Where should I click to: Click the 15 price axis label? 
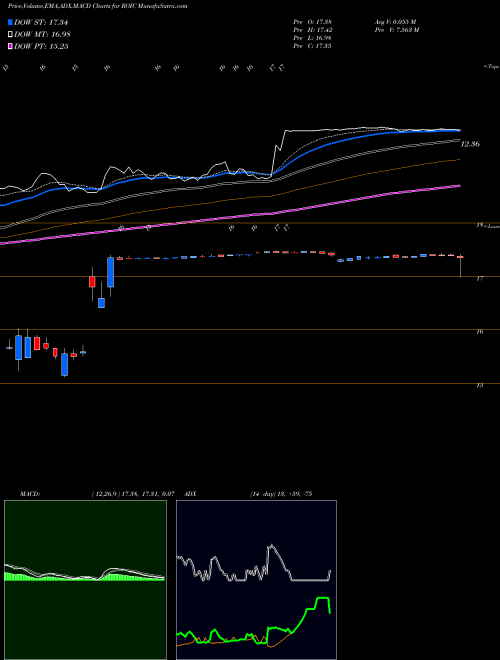click(479, 385)
